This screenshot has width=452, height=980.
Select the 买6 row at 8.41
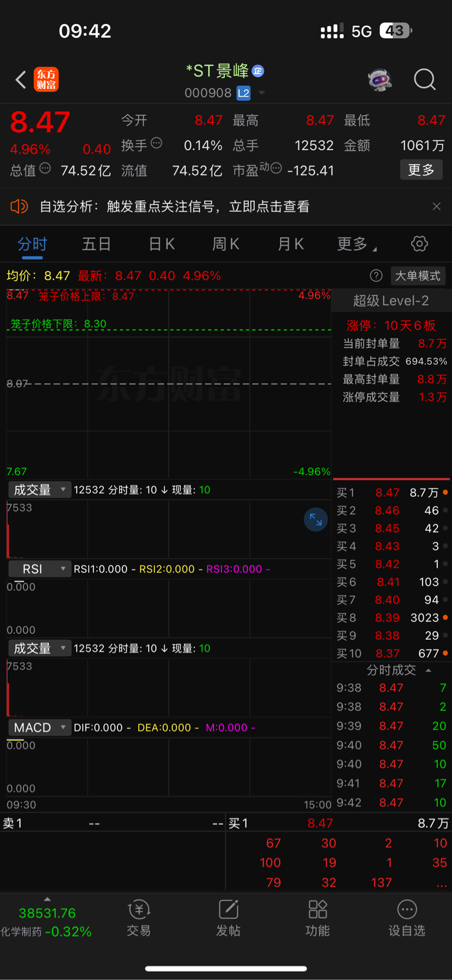coord(392,582)
